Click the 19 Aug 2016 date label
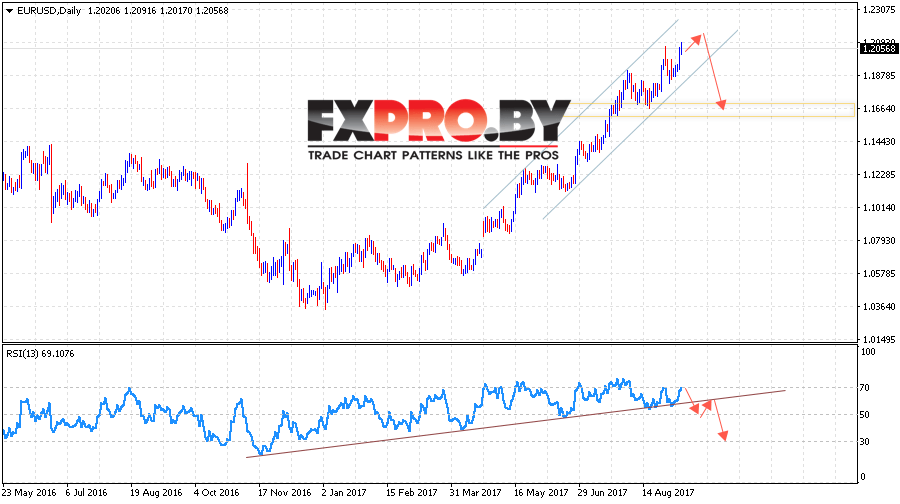Image resolution: width=900 pixels, height=504 pixels. point(156,493)
